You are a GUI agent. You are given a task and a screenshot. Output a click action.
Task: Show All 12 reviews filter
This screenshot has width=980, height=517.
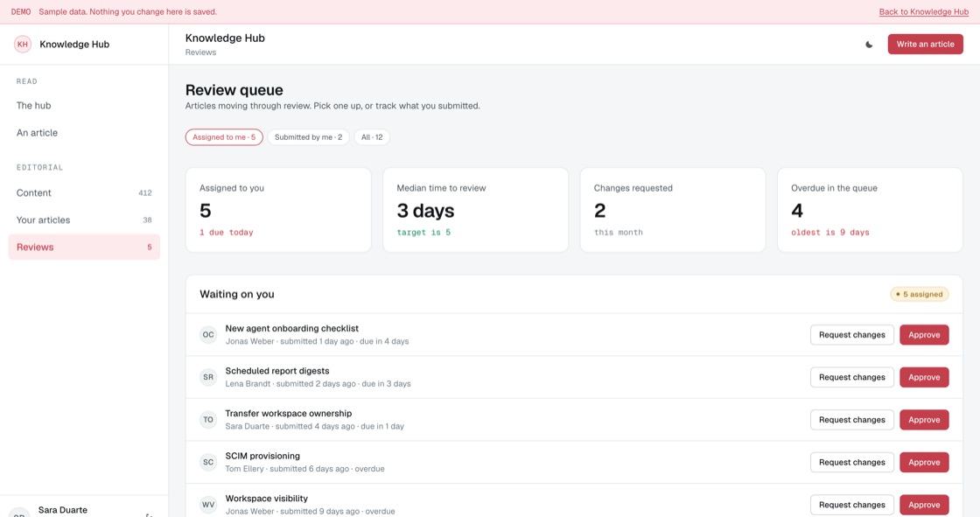pos(372,137)
